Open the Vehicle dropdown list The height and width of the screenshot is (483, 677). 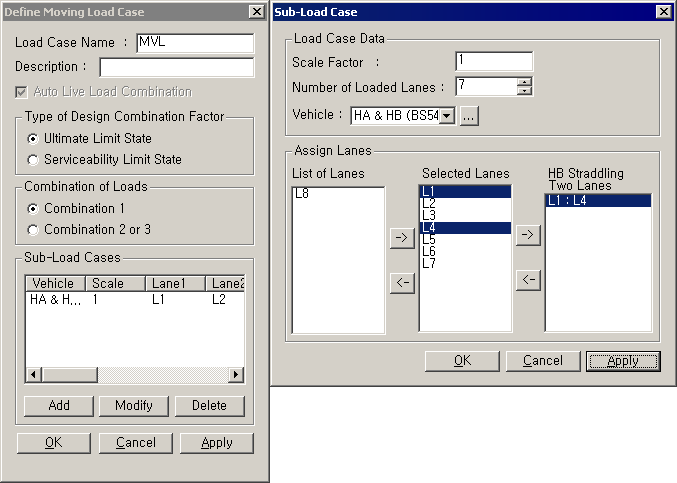click(x=446, y=116)
